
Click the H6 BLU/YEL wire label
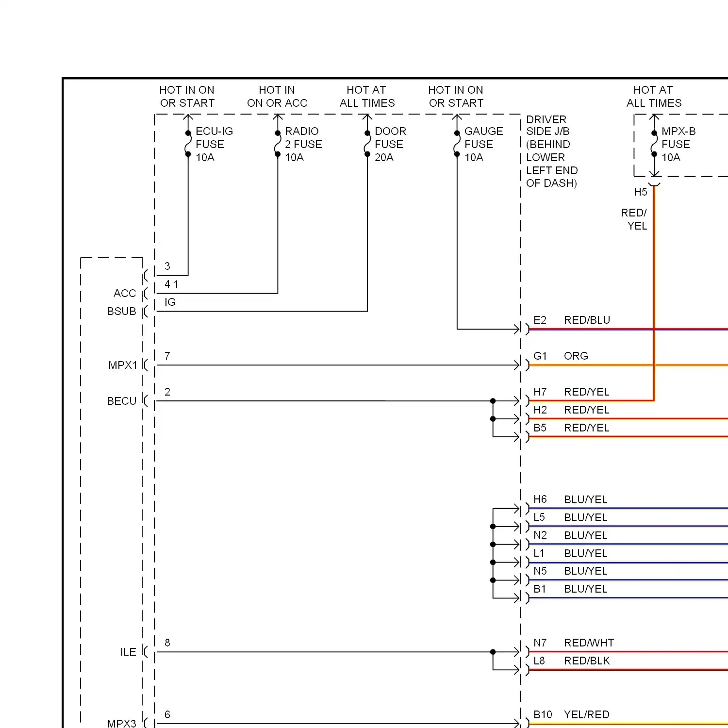click(570, 500)
